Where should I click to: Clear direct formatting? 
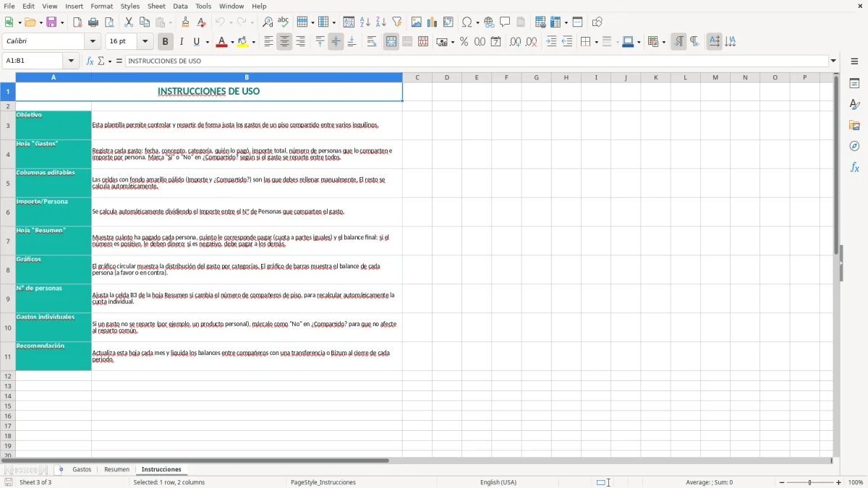[x=202, y=22]
